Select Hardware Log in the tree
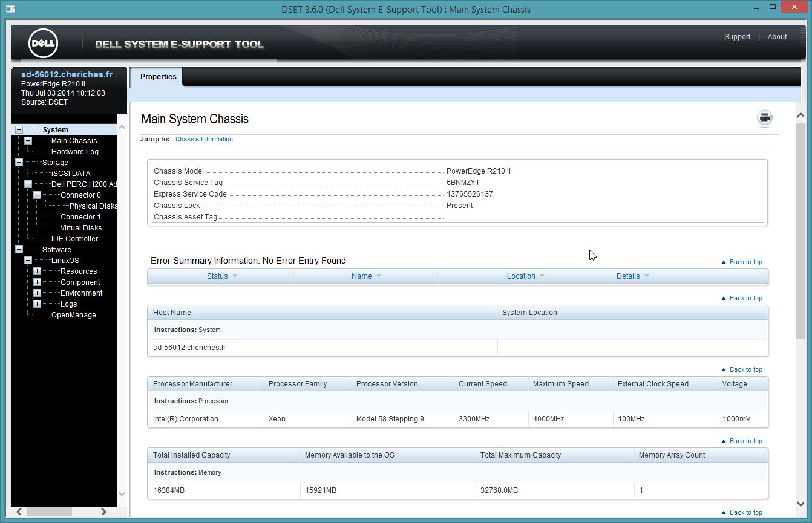The height and width of the screenshot is (523, 812). coord(75,152)
